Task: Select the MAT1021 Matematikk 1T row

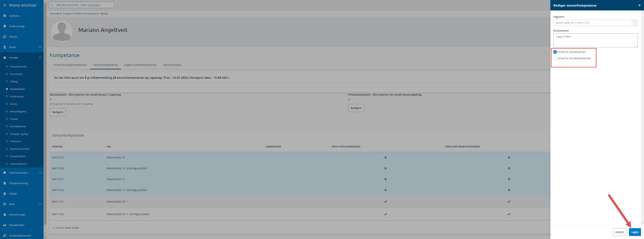Action: 300,179
